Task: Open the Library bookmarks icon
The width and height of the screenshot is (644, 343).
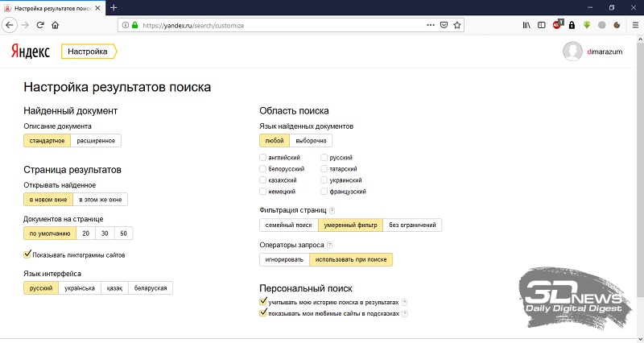Action: [526, 25]
